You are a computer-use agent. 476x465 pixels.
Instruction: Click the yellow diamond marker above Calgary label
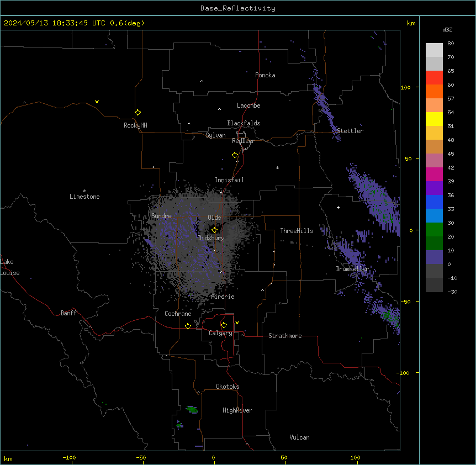[224, 325]
